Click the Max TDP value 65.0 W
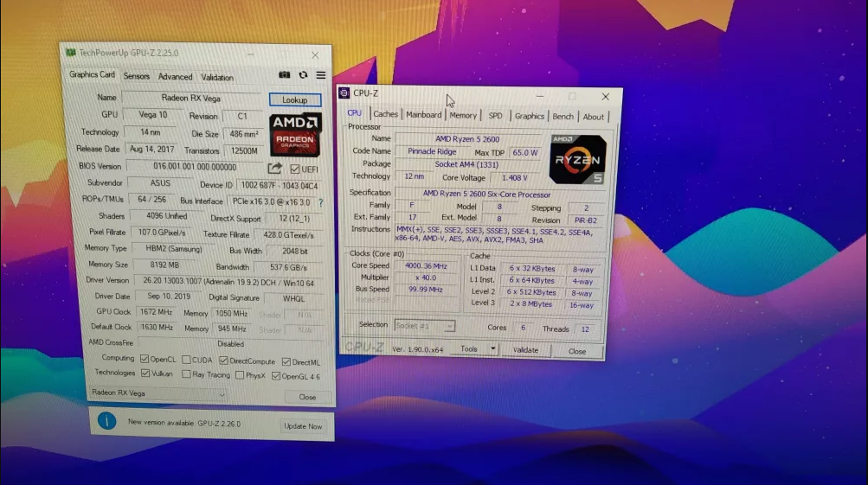 525,153
